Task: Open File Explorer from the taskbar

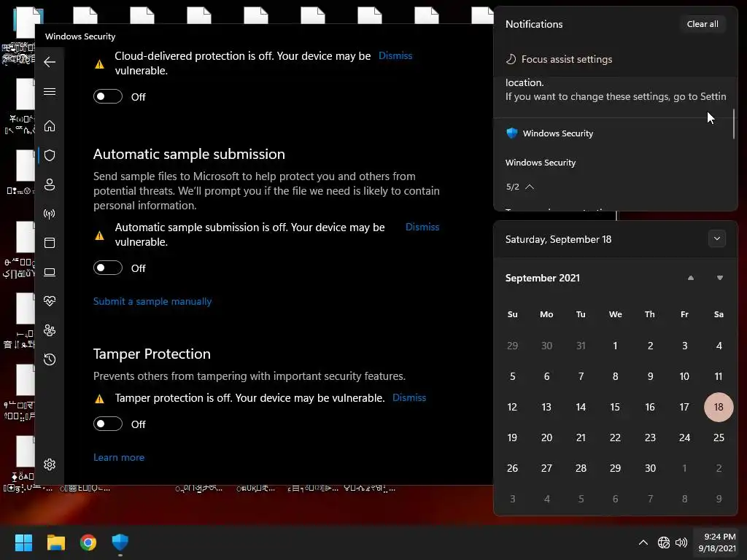Action: [x=55, y=542]
